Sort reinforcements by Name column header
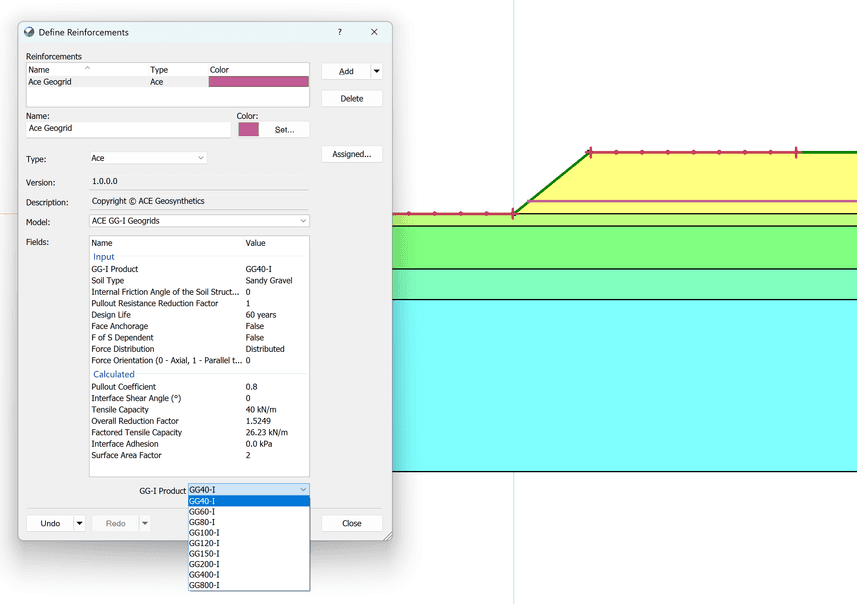Viewport: 857px width, 604px height. tap(60, 69)
